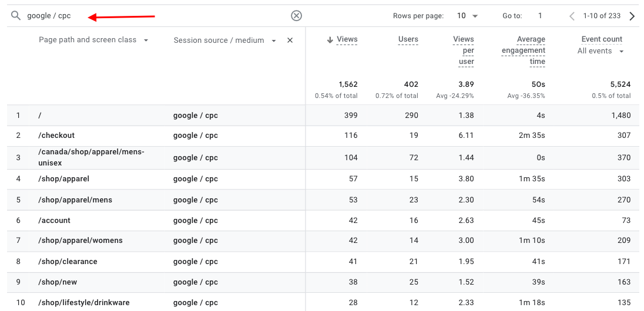Clear the search field with the X icon

click(296, 16)
